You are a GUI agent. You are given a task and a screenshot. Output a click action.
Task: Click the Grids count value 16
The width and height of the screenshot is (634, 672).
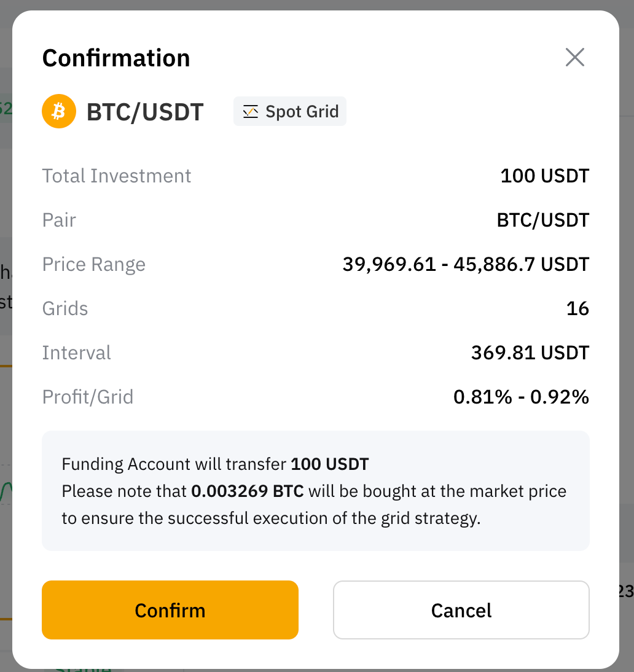coord(577,308)
